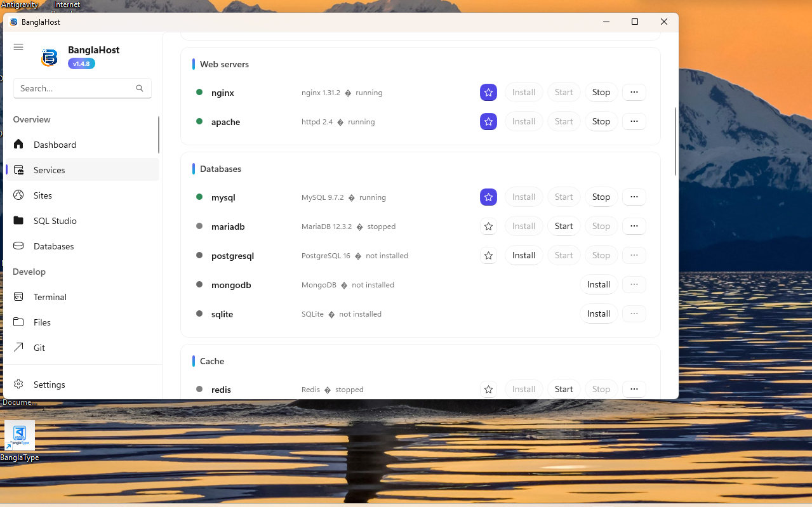The height and width of the screenshot is (507, 812).
Task: Click BanglaHost title bar app icon
Action: [14, 22]
